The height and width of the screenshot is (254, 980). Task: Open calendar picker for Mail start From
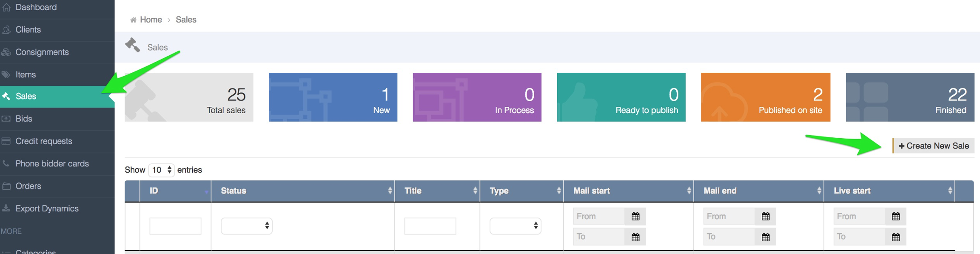pos(635,216)
